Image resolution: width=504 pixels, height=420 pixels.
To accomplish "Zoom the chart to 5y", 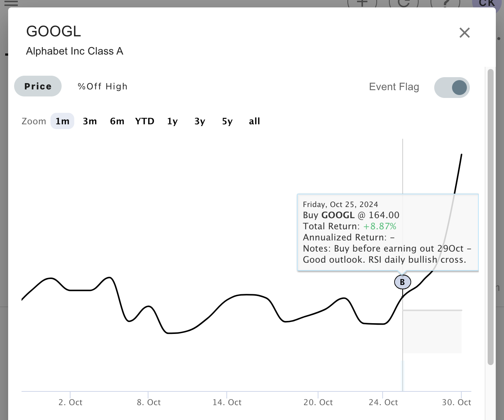I will pyautogui.click(x=227, y=121).
